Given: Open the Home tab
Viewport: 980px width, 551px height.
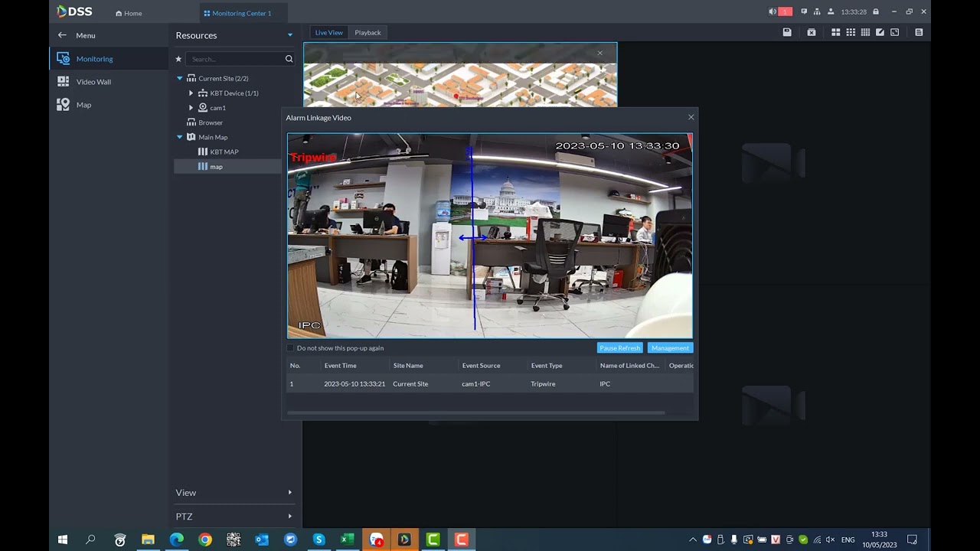Looking at the screenshot, I should tap(129, 13).
